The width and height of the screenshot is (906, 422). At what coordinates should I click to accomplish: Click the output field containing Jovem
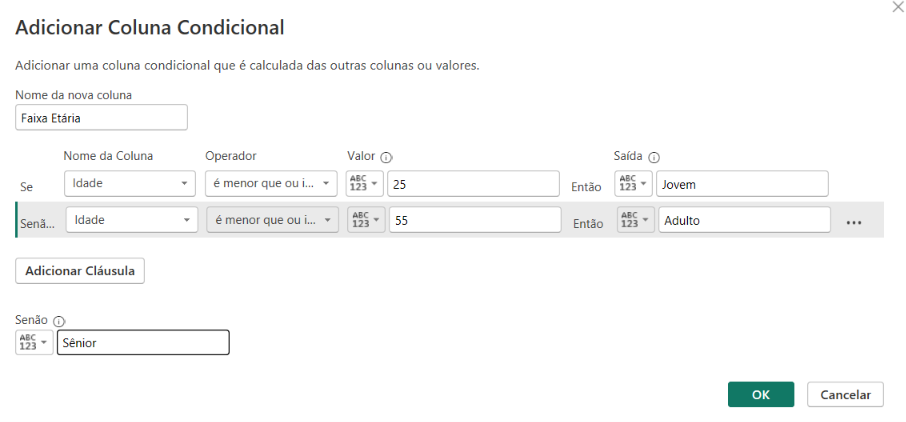(x=742, y=183)
